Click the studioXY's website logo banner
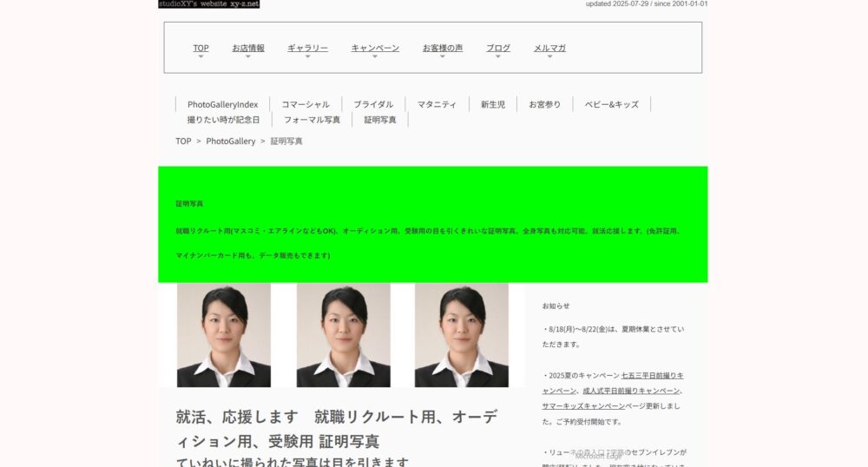Image resolution: width=868 pixels, height=467 pixels. tap(208, 4)
